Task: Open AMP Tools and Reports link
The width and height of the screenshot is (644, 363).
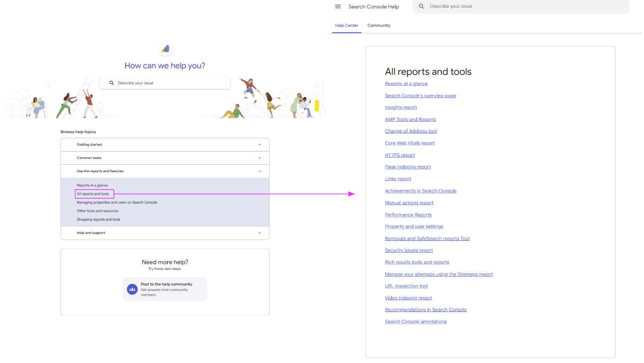Action: click(410, 119)
